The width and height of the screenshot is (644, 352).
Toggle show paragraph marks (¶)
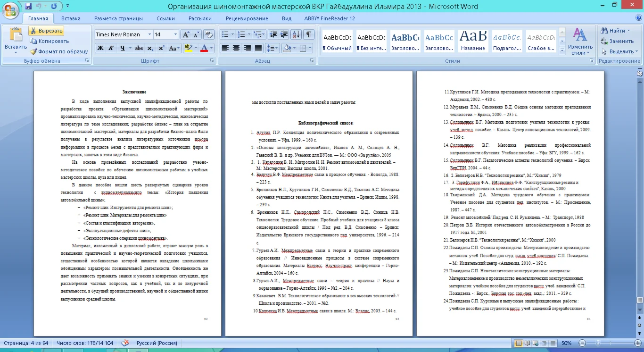pyautogui.click(x=308, y=34)
